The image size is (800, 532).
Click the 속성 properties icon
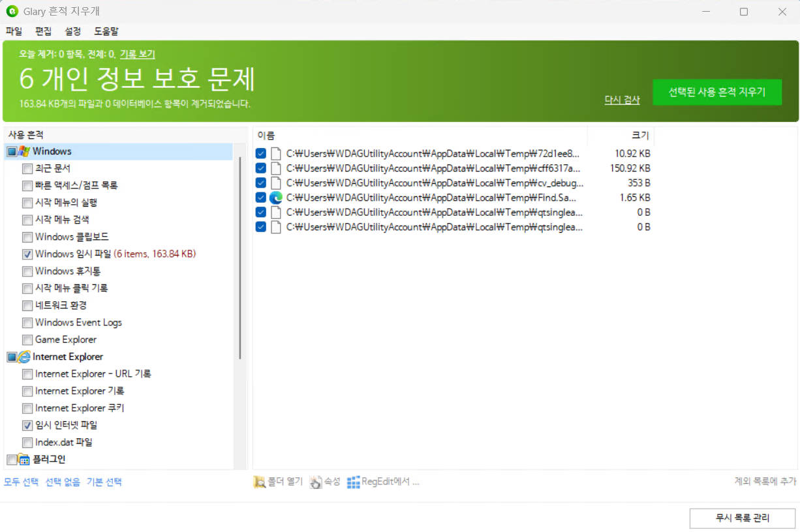point(316,482)
